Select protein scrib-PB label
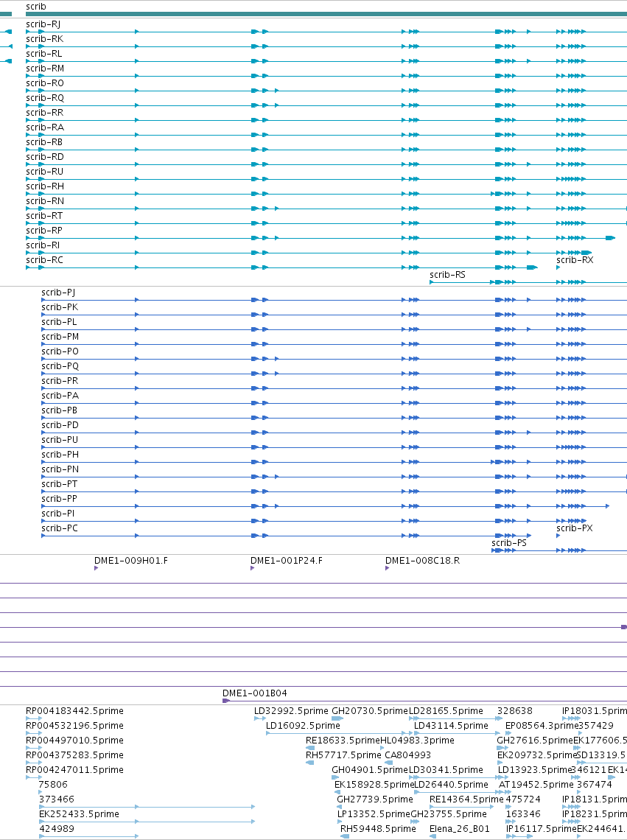Screen dimensions: 627x840 pos(60,410)
